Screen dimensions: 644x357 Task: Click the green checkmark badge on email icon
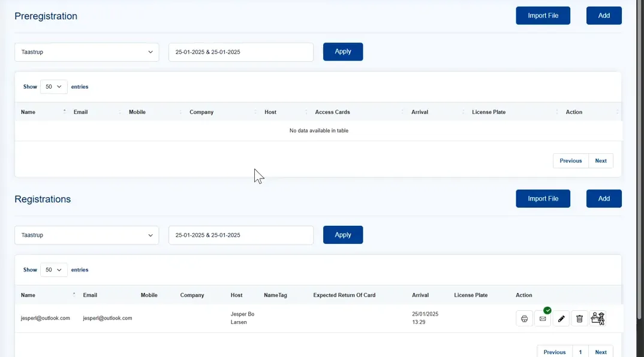(547, 310)
